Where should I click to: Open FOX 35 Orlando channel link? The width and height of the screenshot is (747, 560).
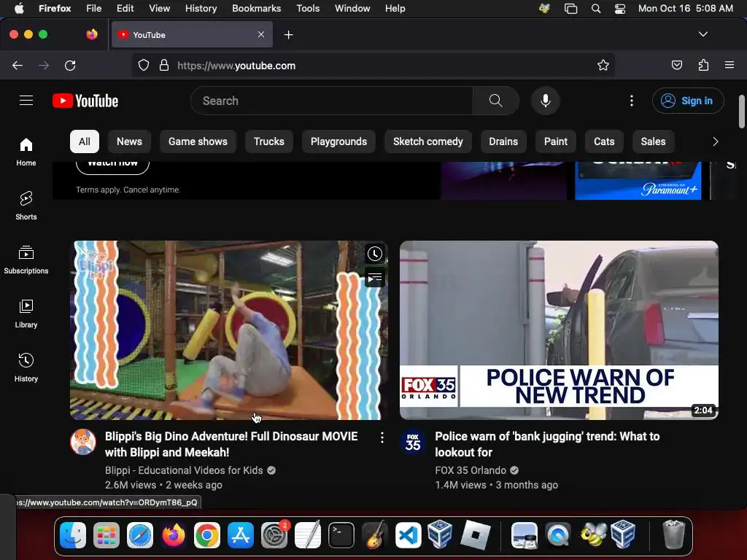471,470
